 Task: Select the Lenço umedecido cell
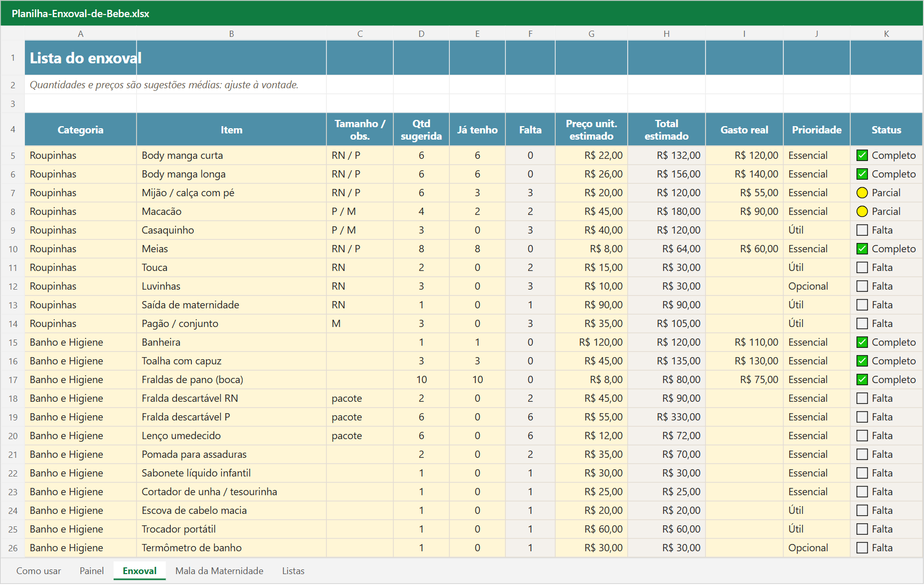click(x=231, y=436)
